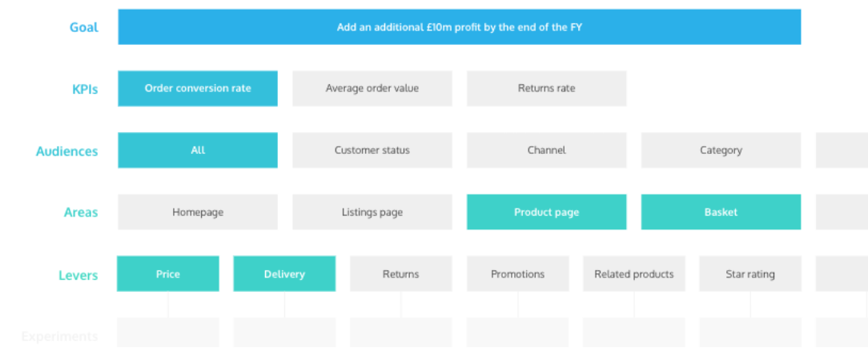Select the Category audience box
This screenshot has height=348, width=868.
click(721, 150)
